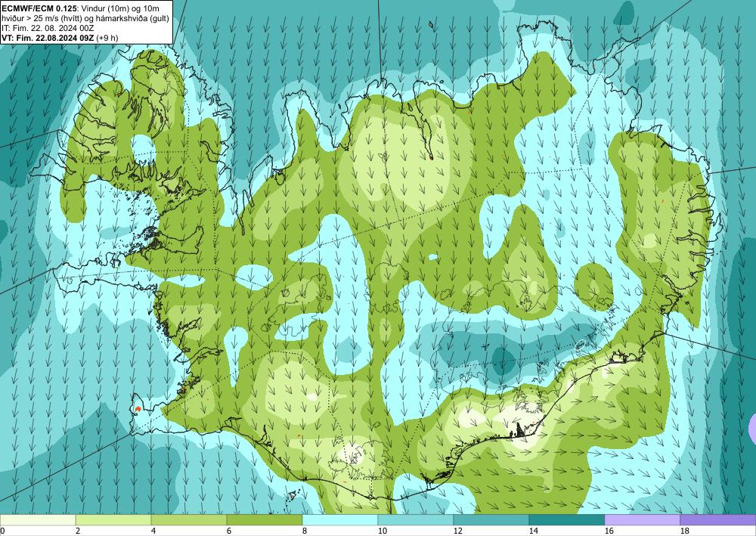Click the legend scale label '10'
Image resolution: width=756 pixels, height=536 pixels.
coord(381,531)
